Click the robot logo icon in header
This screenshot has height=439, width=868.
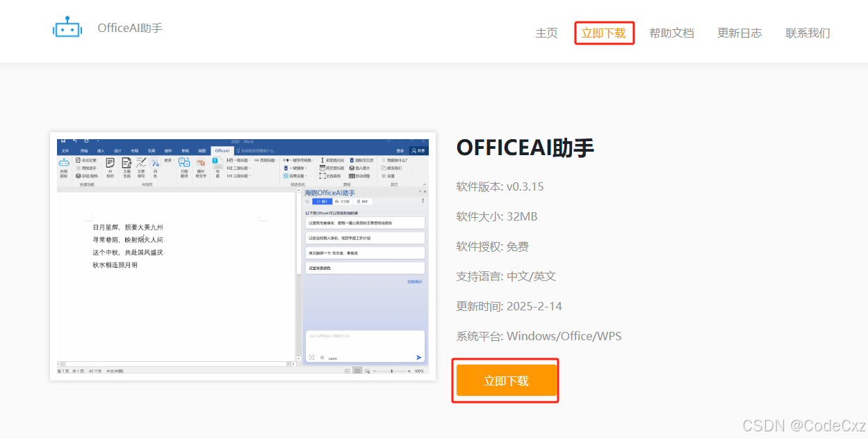tap(67, 28)
